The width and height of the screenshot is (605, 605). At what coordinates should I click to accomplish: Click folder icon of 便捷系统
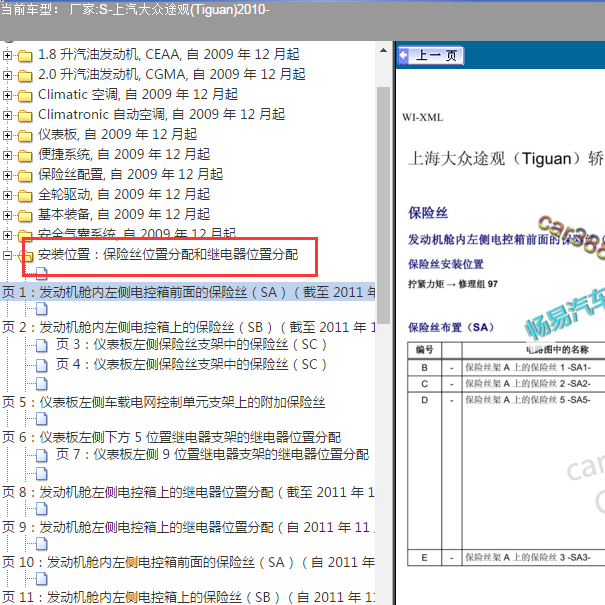pos(25,156)
